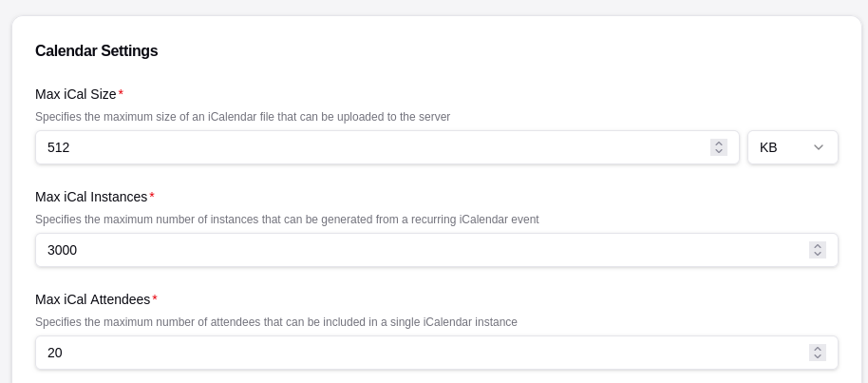This screenshot has width=868, height=383.
Task: Click the Max iCal Attendees label
Action: click(92, 299)
